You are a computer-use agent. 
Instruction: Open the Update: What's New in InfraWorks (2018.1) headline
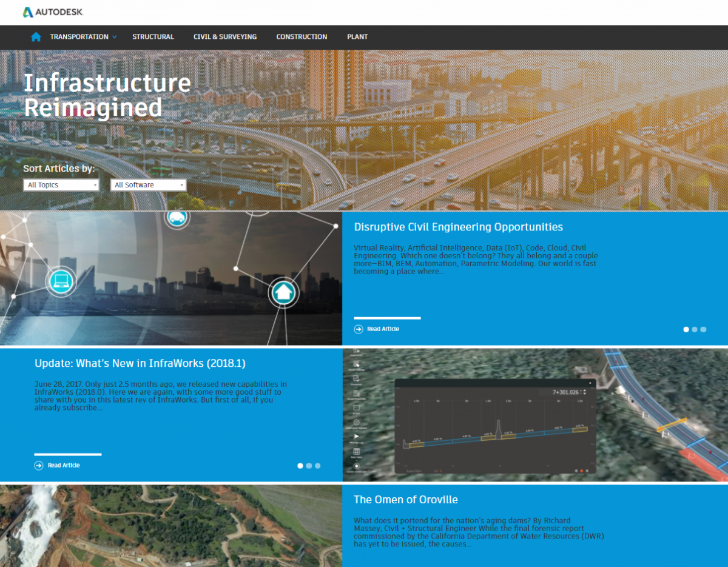(140, 363)
